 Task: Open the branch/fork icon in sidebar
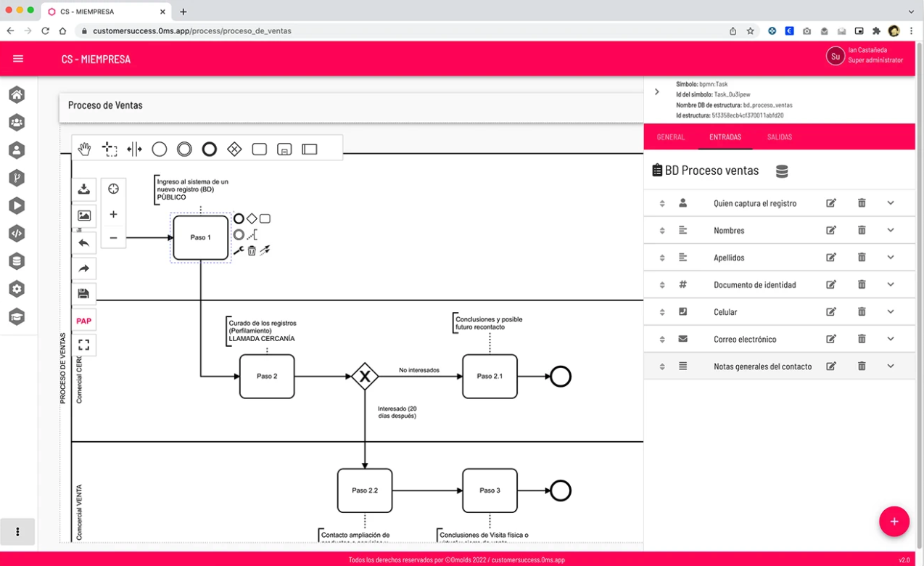[17, 178]
